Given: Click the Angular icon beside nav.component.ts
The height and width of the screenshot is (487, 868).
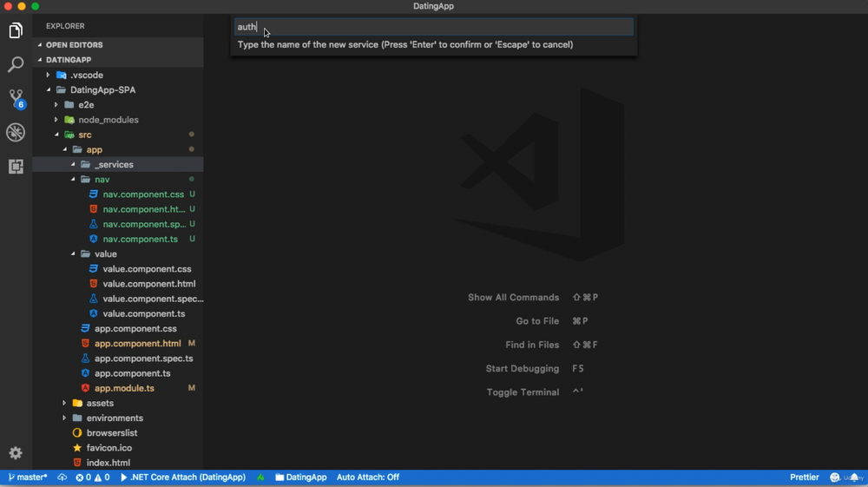Looking at the screenshot, I should click(x=94, y=239).
